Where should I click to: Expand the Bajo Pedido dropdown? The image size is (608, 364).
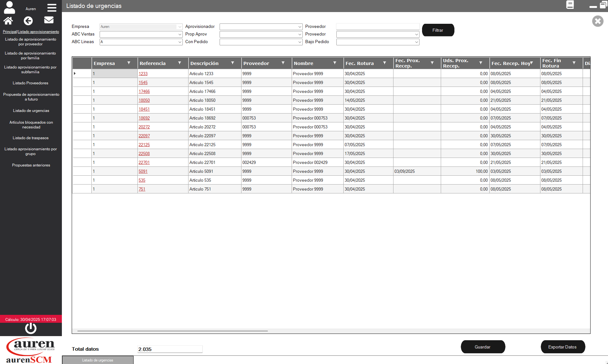[x=416, y=42]
